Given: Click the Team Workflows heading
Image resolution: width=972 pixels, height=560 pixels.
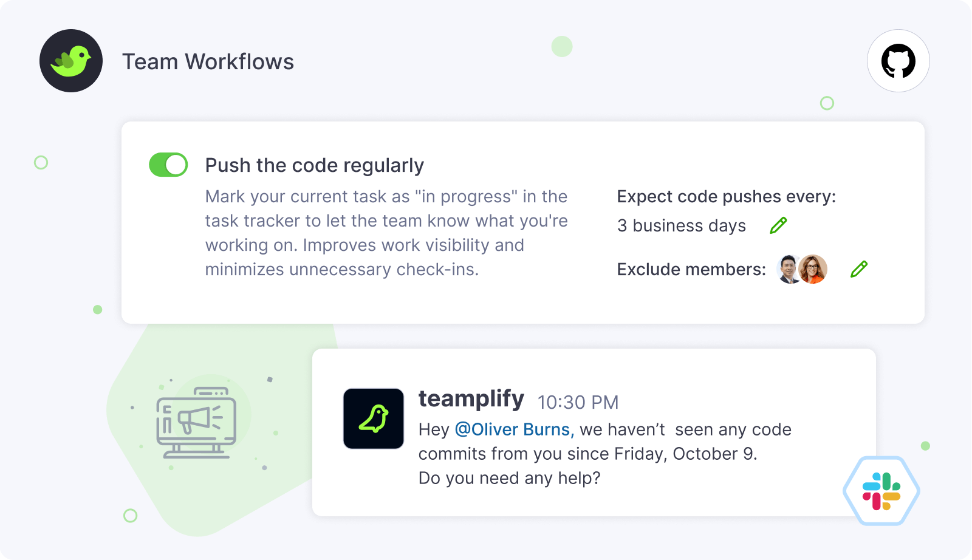Looking at the screenshot, I should click(x=208, y=62).
